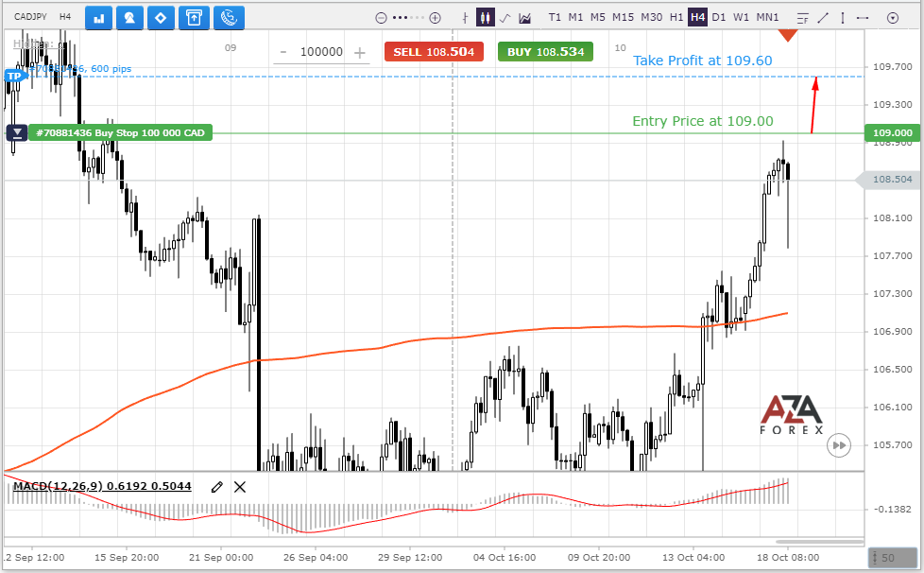The height and width of the screenshot is (573, 924).
Task: Select the trend line drawing tool
Action: tap(823, 18)
